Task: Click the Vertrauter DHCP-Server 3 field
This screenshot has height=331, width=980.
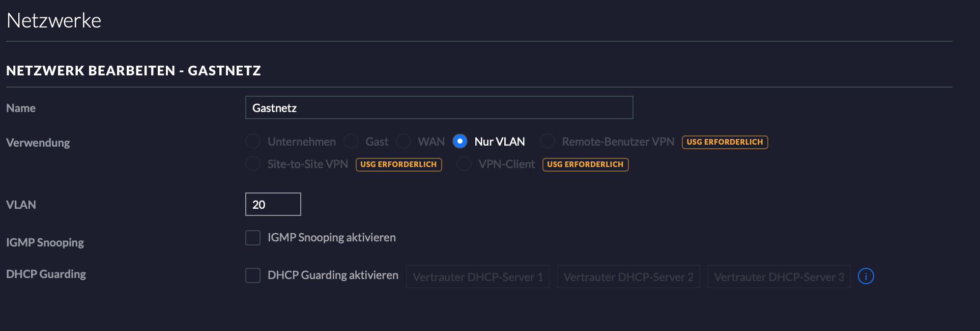Action: (779, 277)
